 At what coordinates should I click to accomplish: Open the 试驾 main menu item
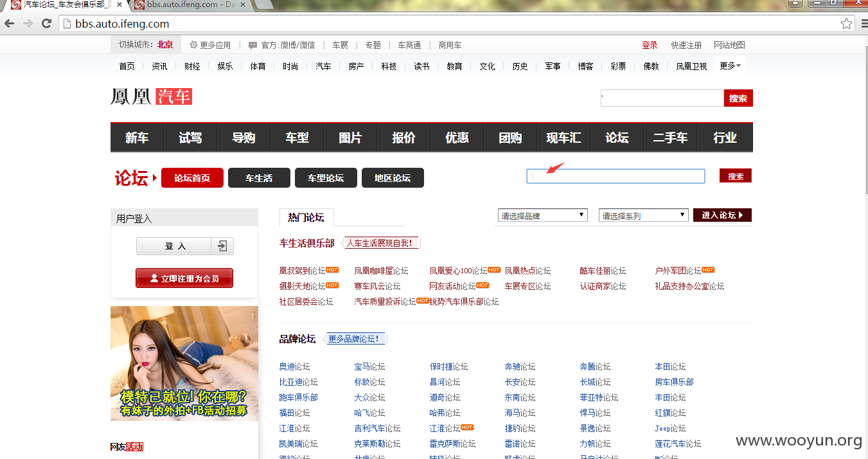pyautogui.click(x=190, y=138)
